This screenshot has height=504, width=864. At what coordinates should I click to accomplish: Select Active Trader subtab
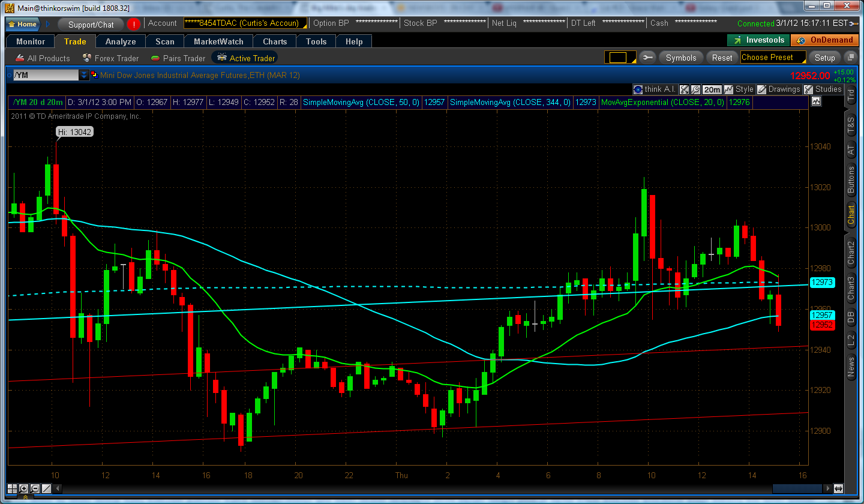coord(246,58)
